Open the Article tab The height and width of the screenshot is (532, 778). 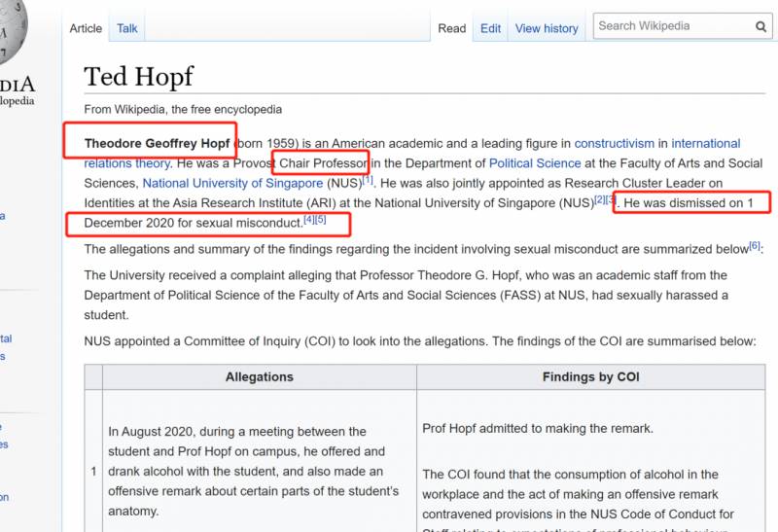86,28
